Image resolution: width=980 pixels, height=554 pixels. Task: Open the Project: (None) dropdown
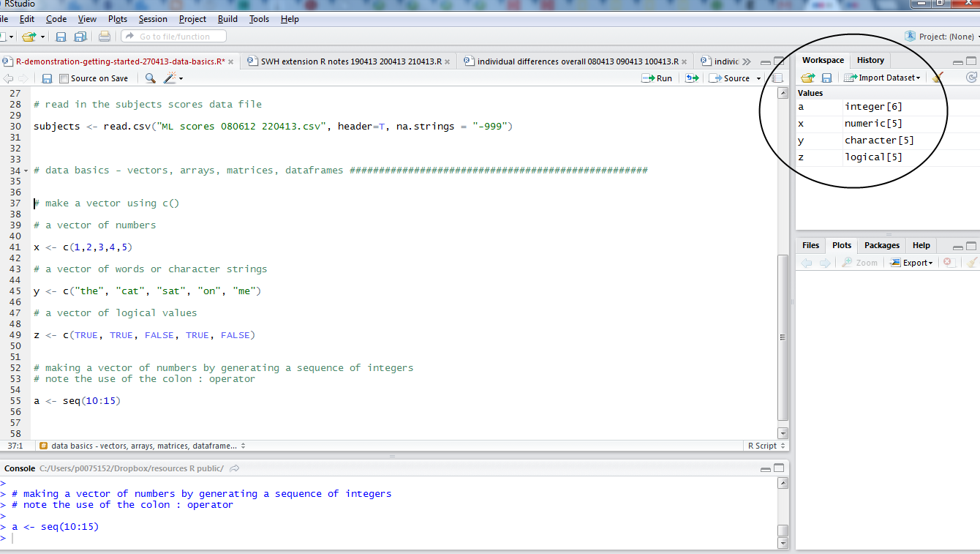coord(943,37)
